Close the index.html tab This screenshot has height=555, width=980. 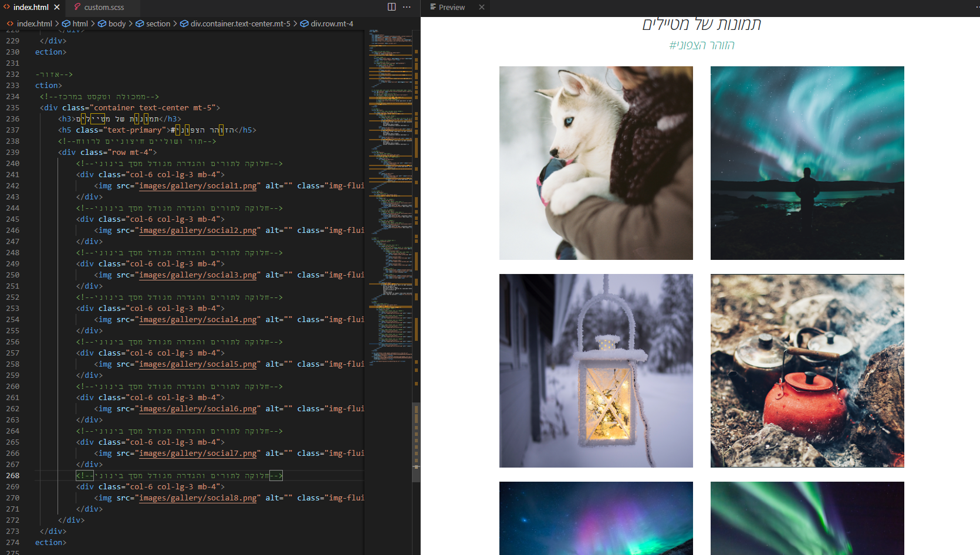[57, 7]
